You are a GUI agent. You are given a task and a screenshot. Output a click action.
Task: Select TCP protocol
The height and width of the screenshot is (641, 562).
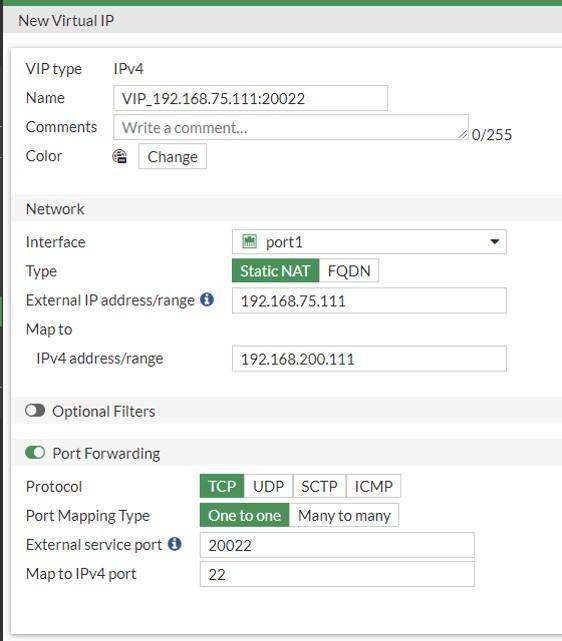[222, 486]
